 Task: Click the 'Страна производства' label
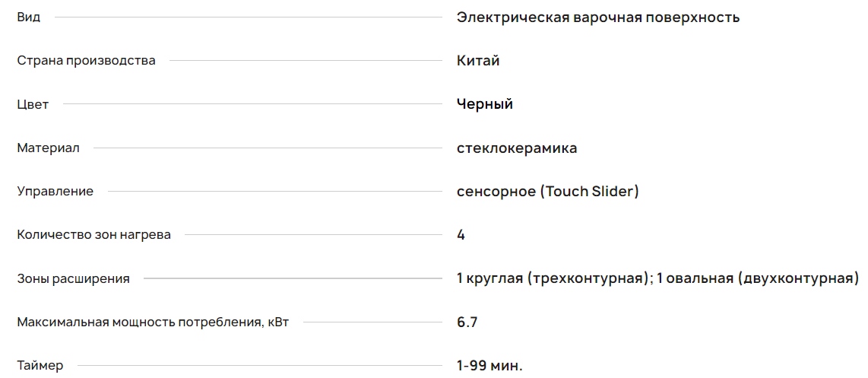[86, 61]
